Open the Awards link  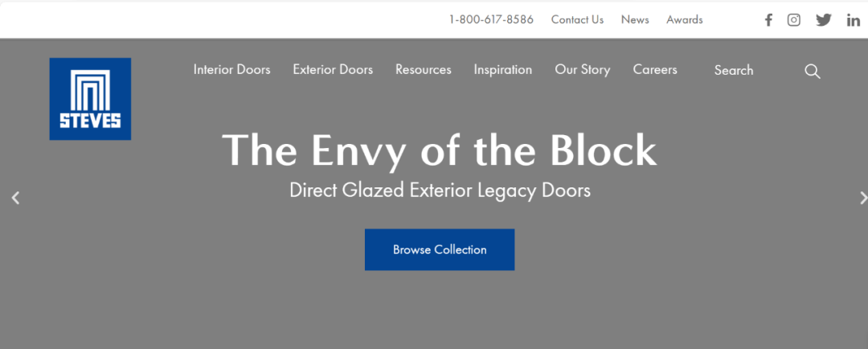685,20
